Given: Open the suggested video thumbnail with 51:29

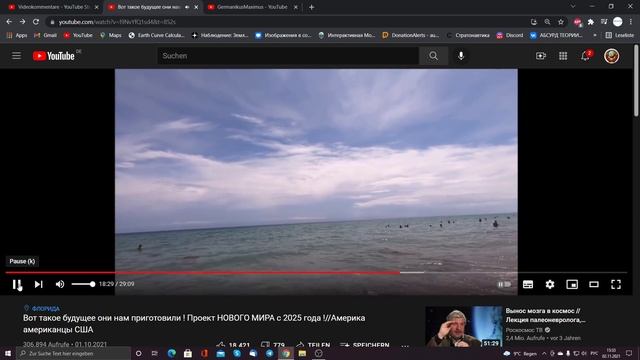Looking at the screenshot, I should point(464,327).
